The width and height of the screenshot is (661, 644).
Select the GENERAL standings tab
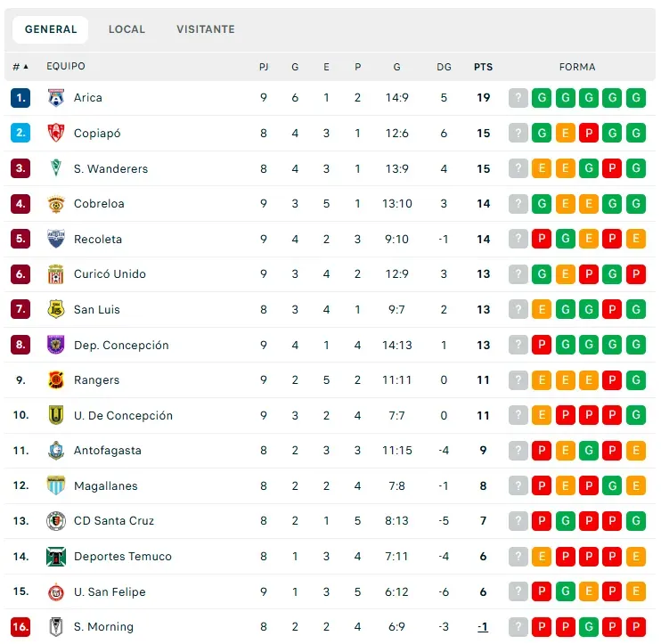(x=51, y=29)
